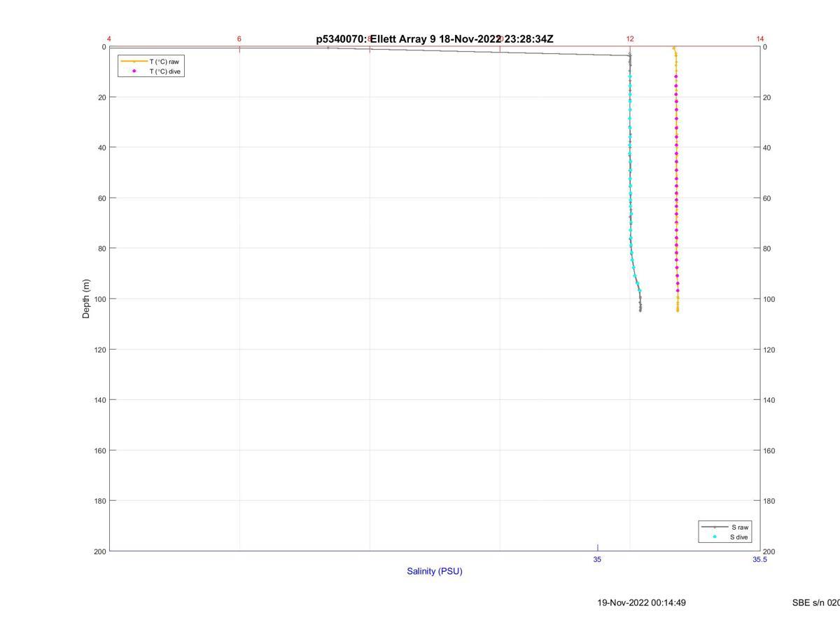The height and width of the screenshot is (620, 840).
Task: Click the orange line sample in temperature legend
Action: tap(134, 62)
